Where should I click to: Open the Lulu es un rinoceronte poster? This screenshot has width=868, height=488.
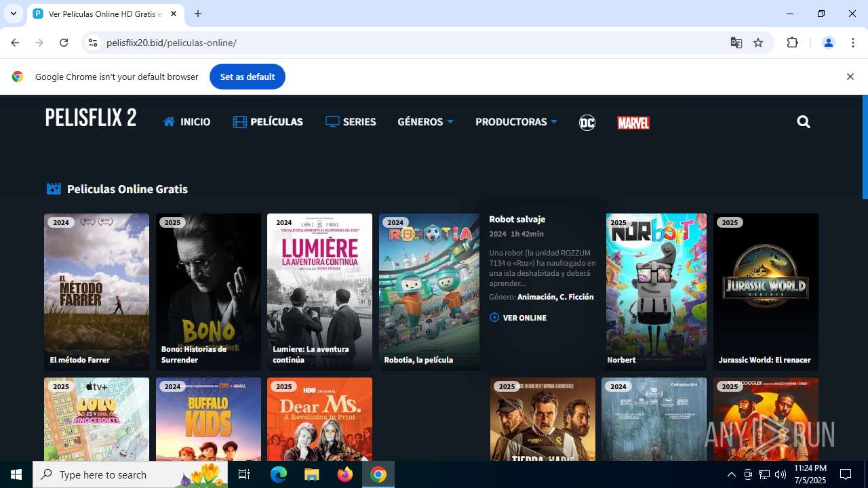click(x=96, y=419)
